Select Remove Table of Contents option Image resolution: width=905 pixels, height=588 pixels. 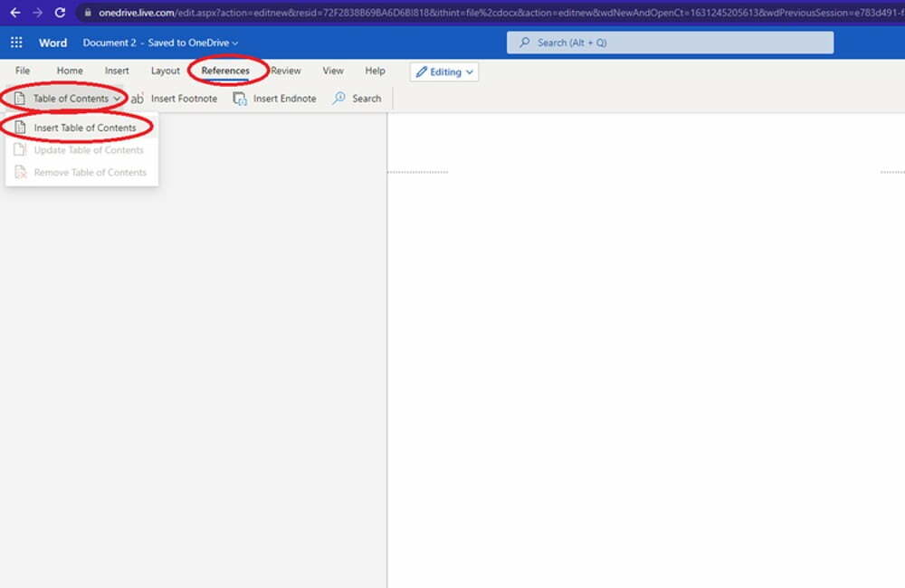tap(90, 172)
